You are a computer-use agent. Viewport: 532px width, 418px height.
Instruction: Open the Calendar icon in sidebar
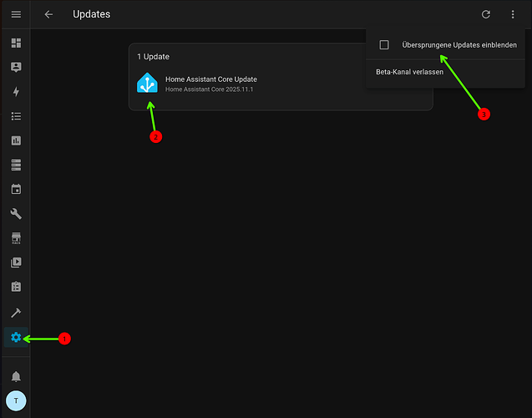(x=16, y=190)
